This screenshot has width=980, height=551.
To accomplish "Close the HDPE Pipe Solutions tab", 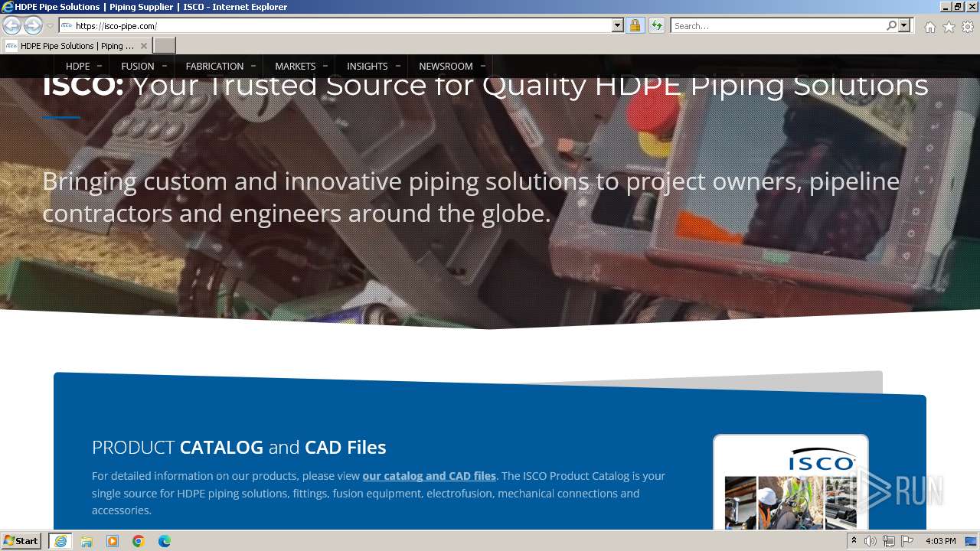I will (x=143, y=46).
